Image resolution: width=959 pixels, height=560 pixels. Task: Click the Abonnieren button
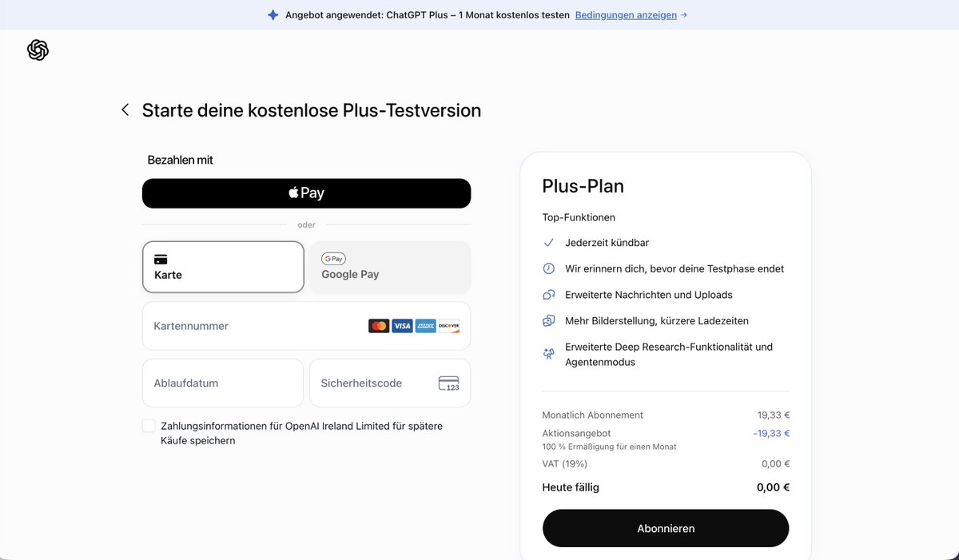coord(666,528)
